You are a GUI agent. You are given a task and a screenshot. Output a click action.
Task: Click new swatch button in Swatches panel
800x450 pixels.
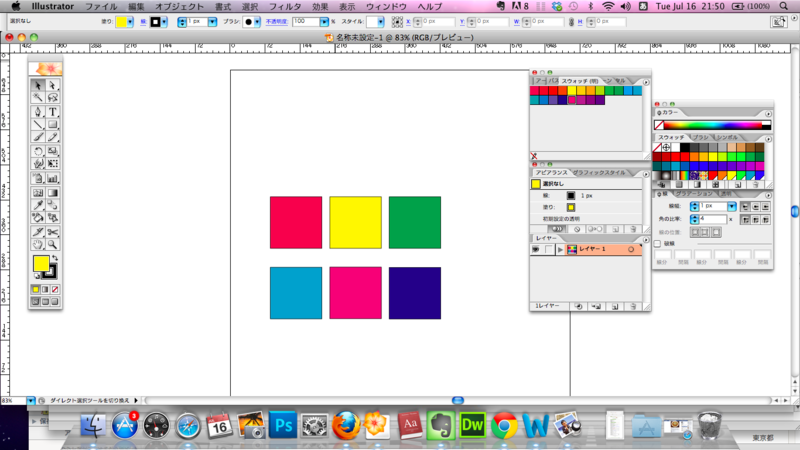[x=738, y=184]
